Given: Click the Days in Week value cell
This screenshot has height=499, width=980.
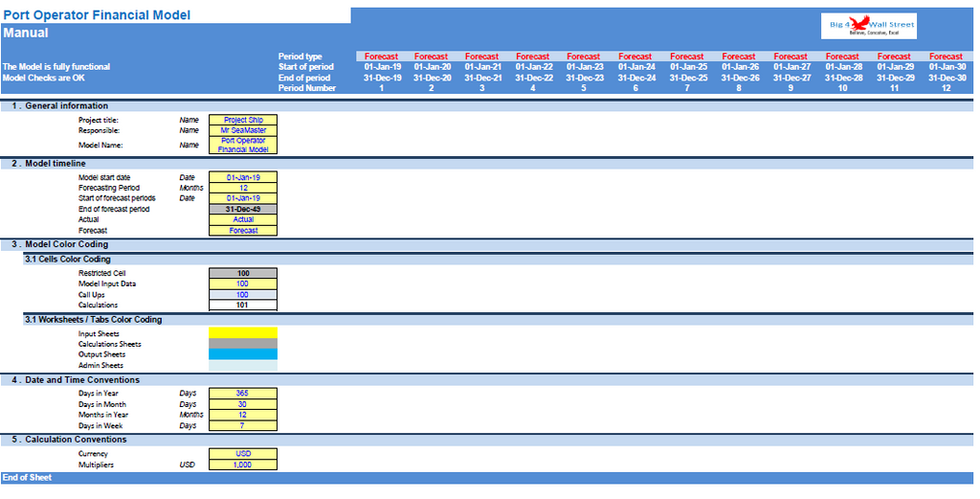Looking at the screenshot, I should tap(242, 425).
